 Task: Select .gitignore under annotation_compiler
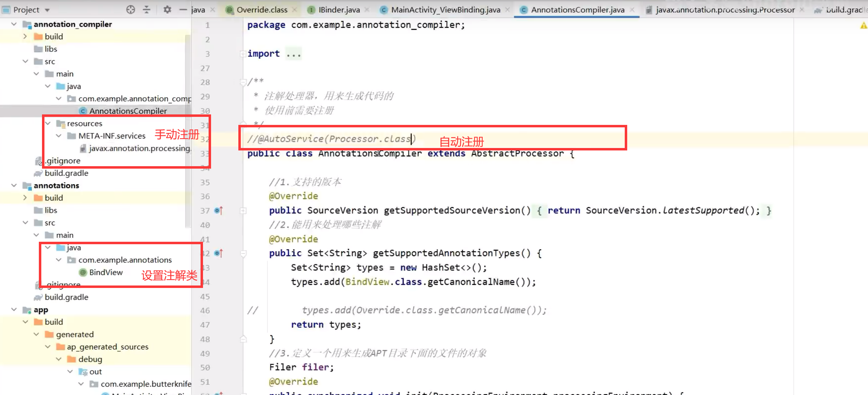click(63, 161)
